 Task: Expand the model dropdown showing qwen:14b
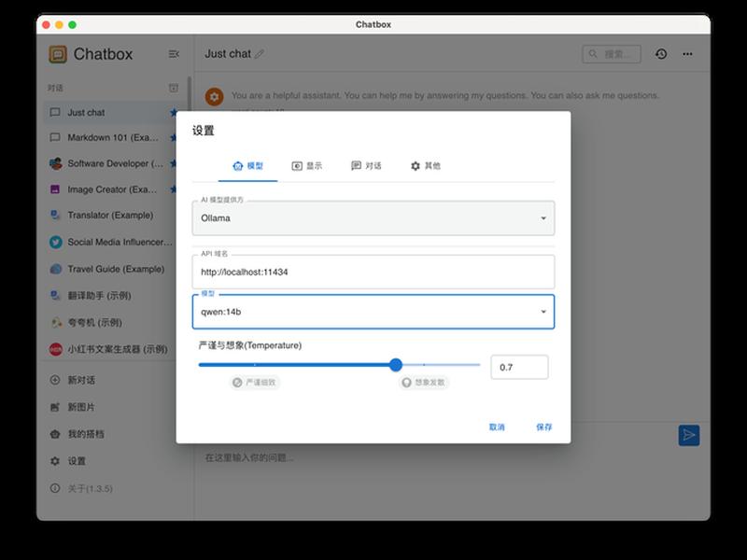373,312
